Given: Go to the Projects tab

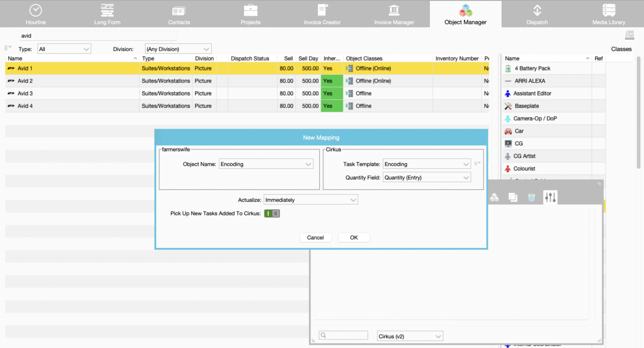Looking at the screenshot, I should click(251, 14).
